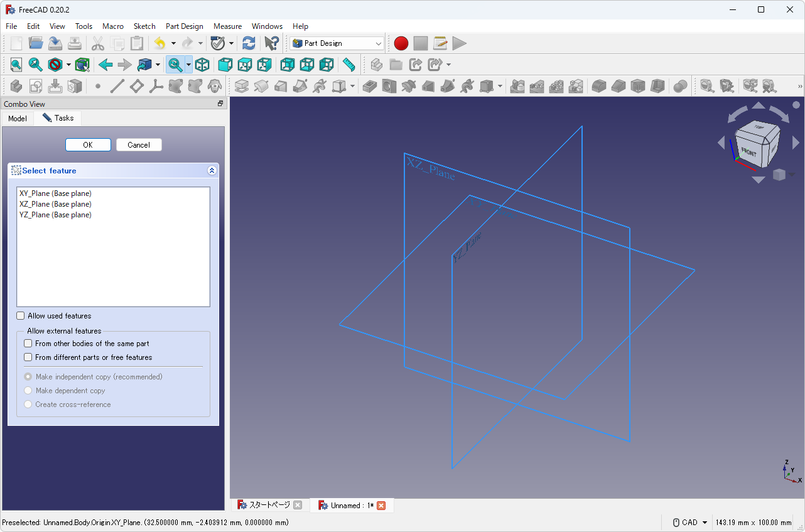The image size is (805, 532).
Task: Set bottom view
Action: [x=306, y=65]
